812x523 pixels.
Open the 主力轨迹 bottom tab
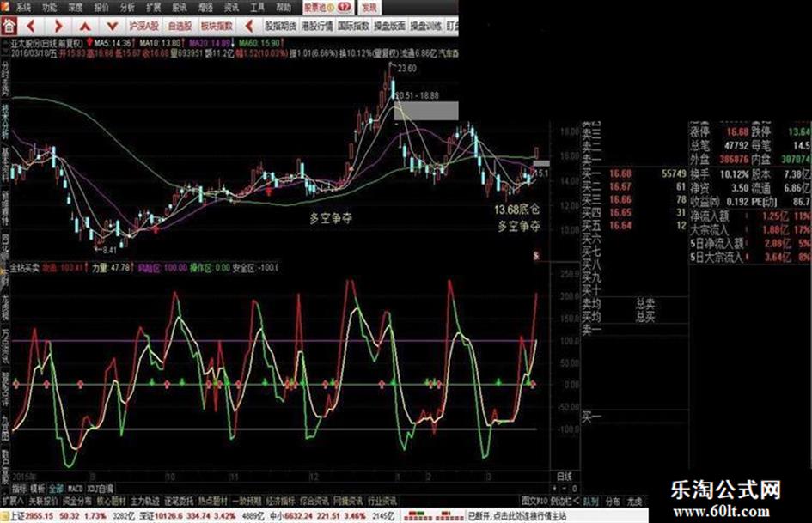click(x=144, y=501)
